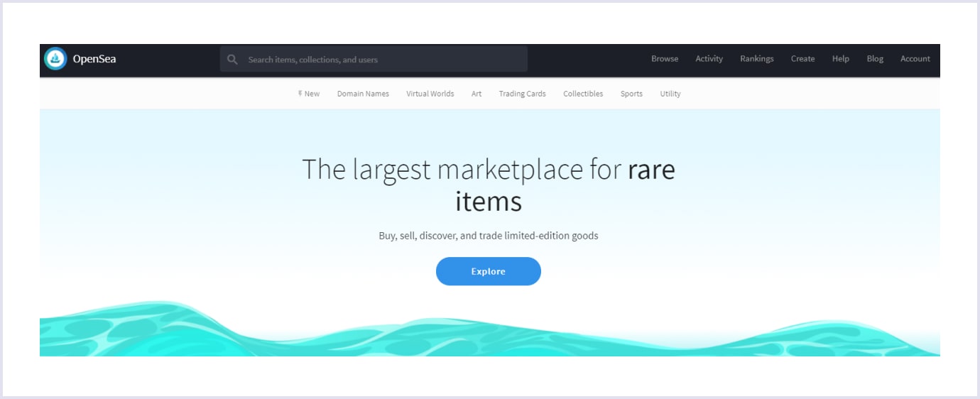Open the Browse menu
This screenshot has height=399, width=980.
coord(665,59)
